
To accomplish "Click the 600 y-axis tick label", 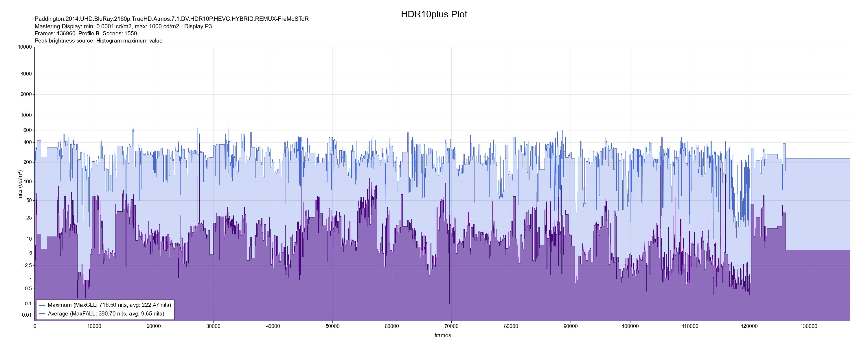I will (27, 130).
